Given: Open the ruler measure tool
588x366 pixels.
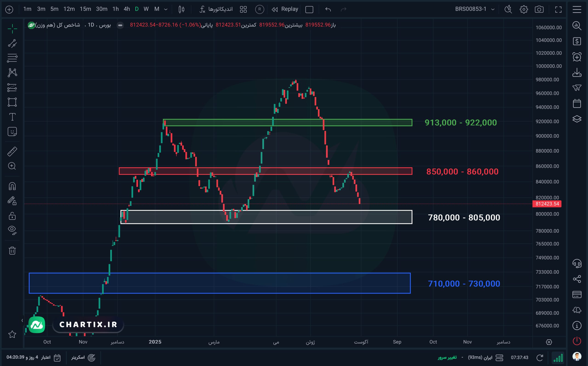Looking at the screenshot, I should [x=12, y=151].
